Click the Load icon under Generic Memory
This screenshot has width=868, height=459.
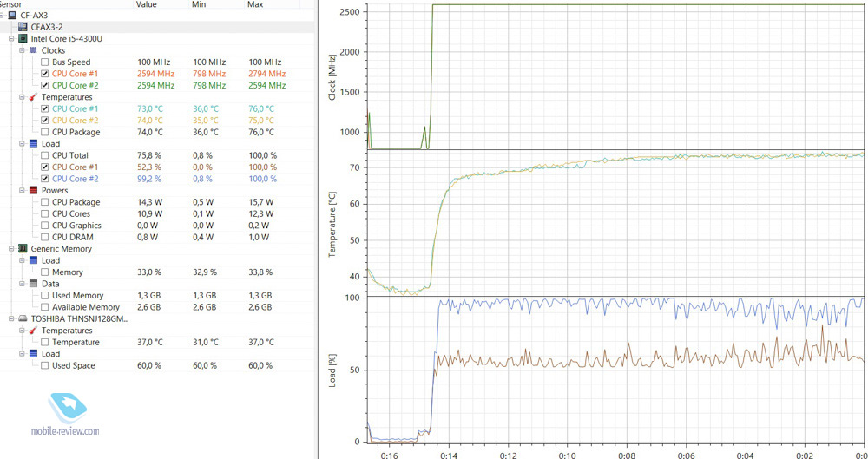click(x=33, y=260)
